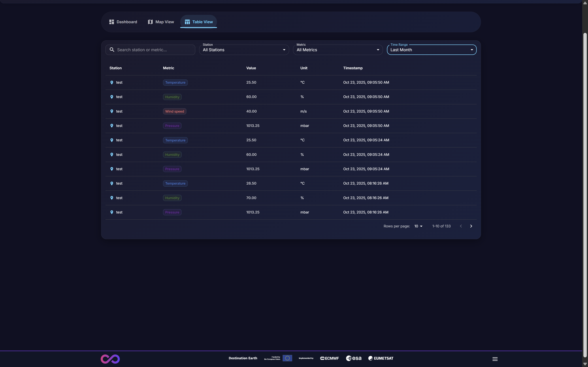Open the Station dropdown

tap(244, 50)
